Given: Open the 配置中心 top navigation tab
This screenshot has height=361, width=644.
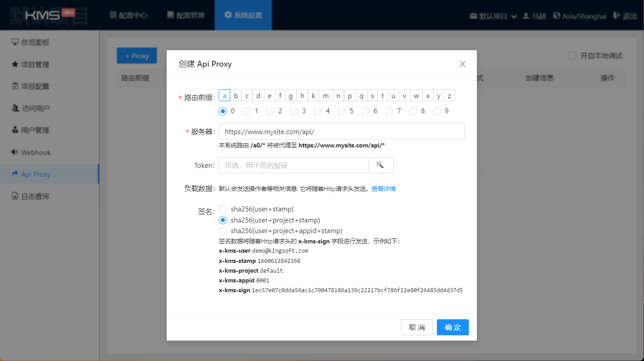Looking at the screenshot, I should tap(128, 16).
